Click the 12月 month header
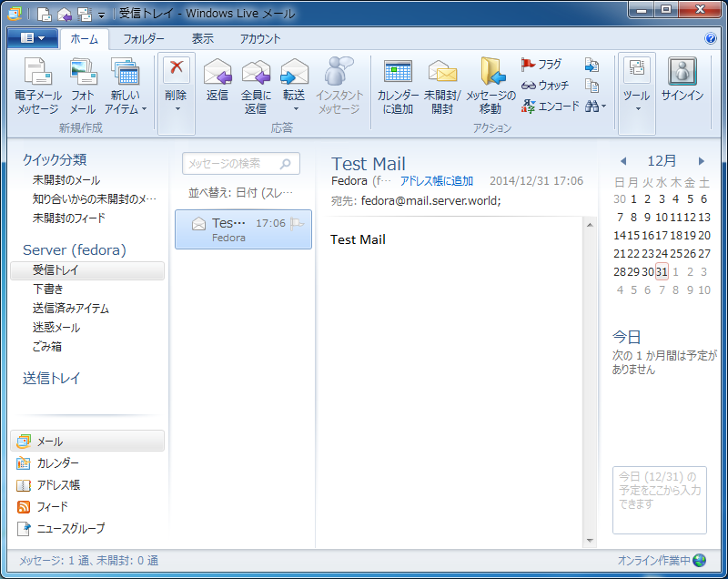 pyautogui.click(x=662, y=161)
